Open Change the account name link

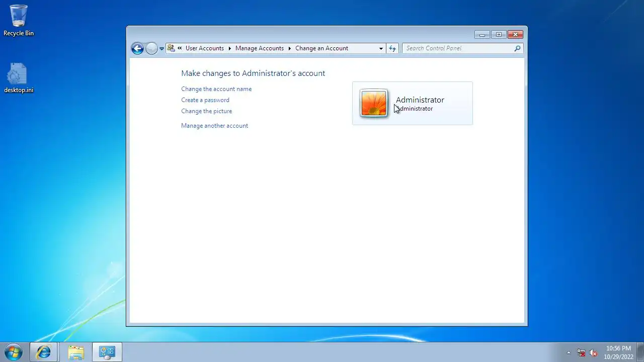(x=216, y=89)
